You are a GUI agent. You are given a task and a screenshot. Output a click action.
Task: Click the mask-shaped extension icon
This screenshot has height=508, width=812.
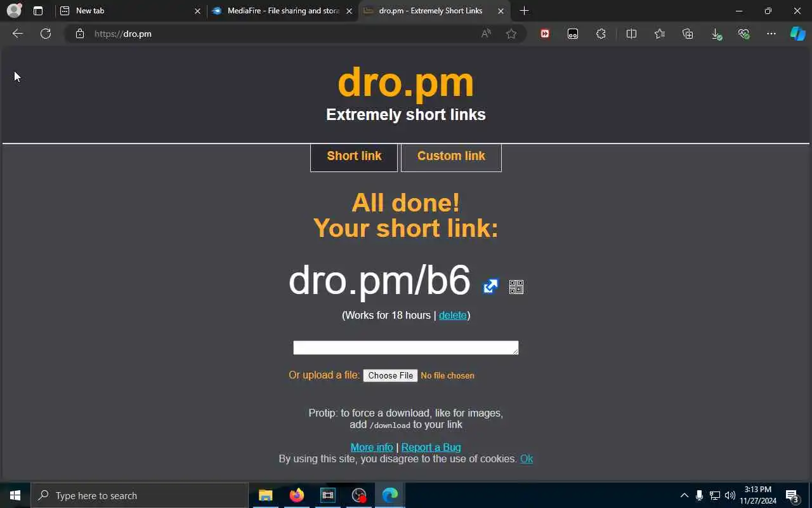[x=573, y=34]
